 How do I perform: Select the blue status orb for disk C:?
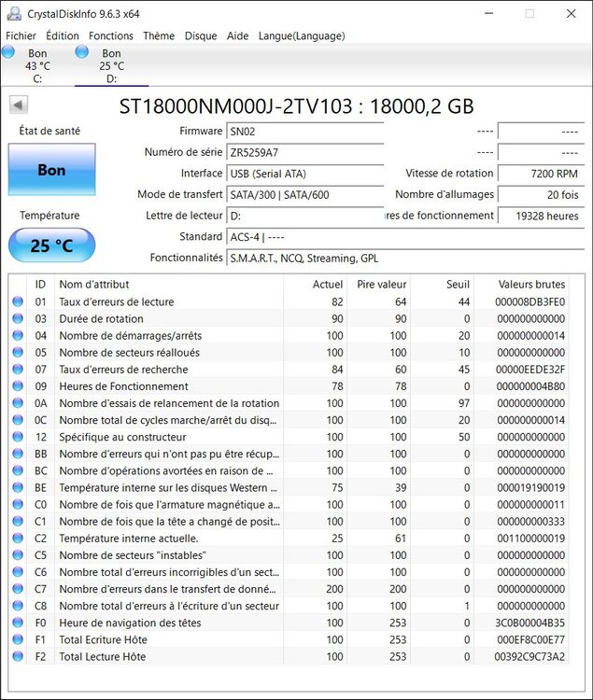8,51
